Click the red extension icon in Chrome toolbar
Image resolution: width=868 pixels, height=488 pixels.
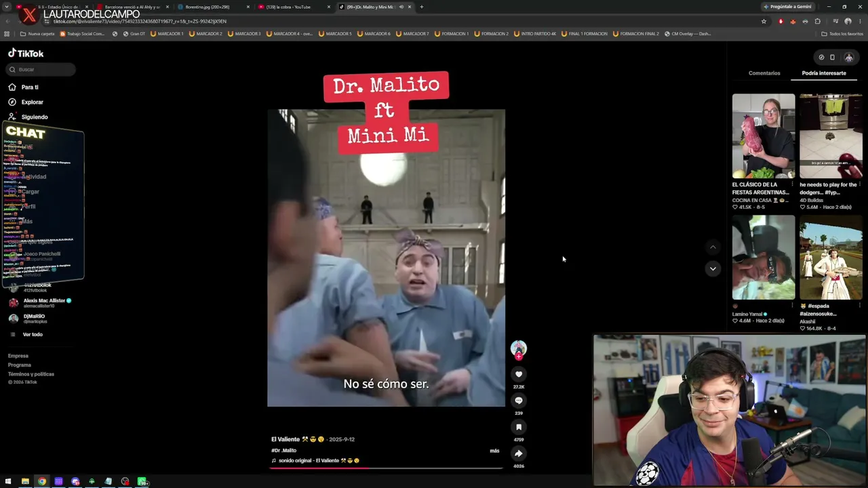tap(781, 21)
